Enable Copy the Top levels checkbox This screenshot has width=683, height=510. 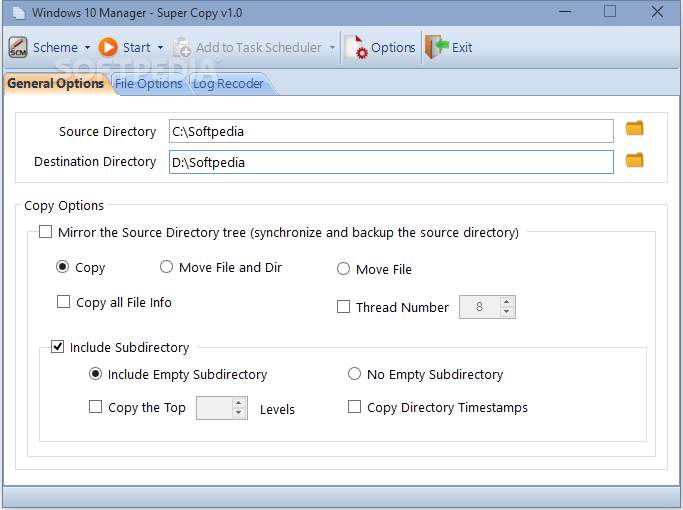[95, 407]
